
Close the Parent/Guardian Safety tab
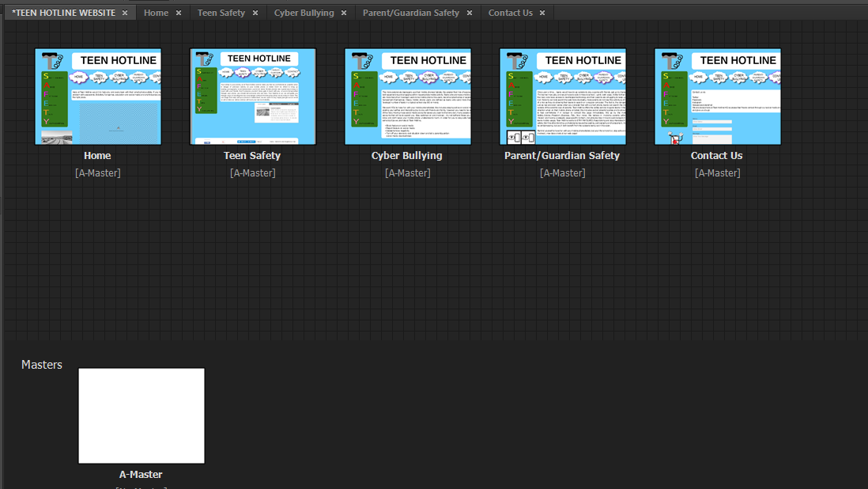click(470, 13)
